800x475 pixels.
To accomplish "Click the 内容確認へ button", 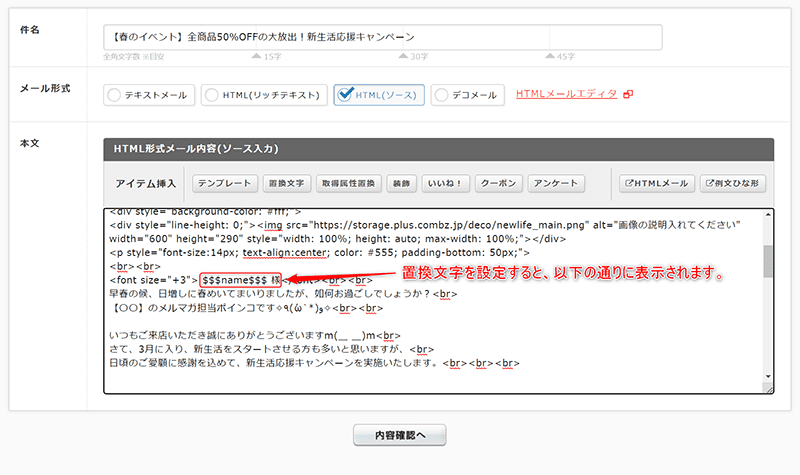I will [x=399, y=435].
